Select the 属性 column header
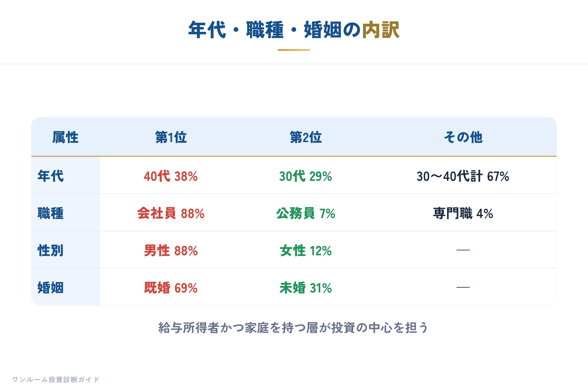The image size is (588, 392). [65, 137]
